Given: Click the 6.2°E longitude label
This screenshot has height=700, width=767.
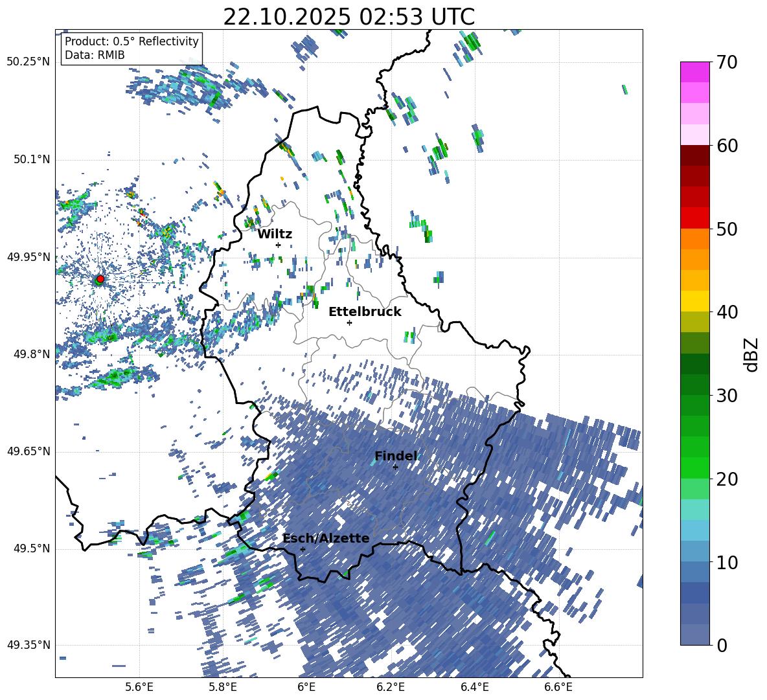Looking at the screenshot, I should (x=391, y=687).
